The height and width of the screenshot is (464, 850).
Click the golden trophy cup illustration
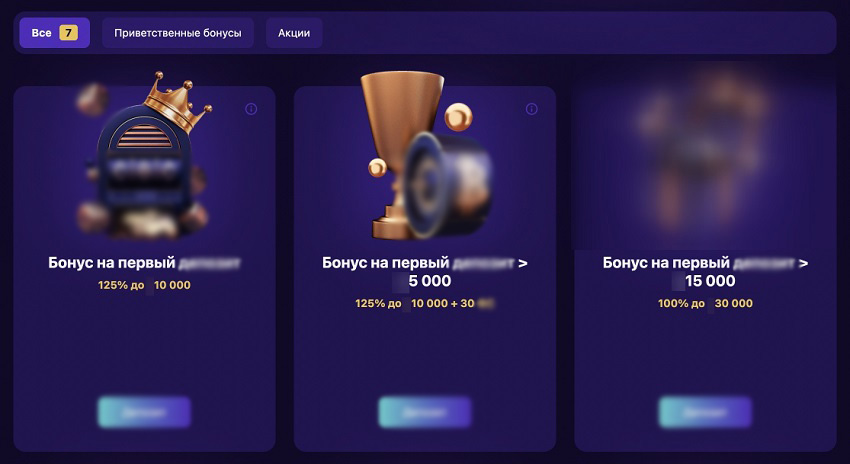click(x=402, y=156)
